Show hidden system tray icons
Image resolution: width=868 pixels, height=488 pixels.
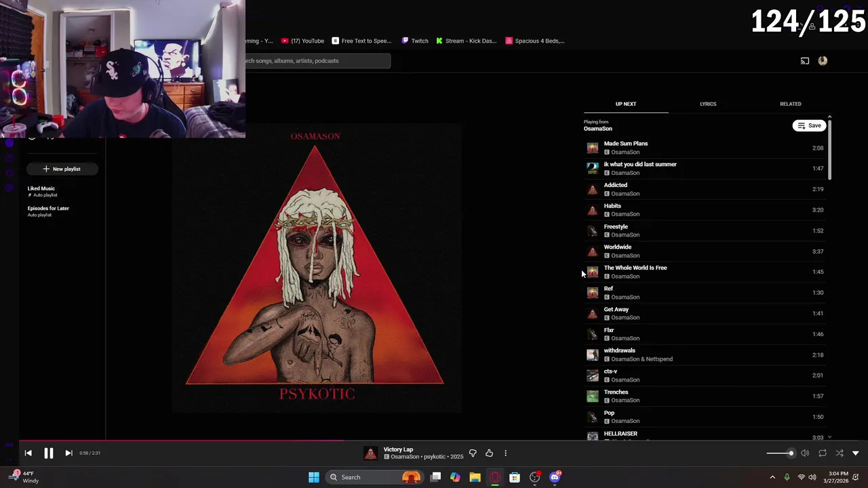[772, 477]
